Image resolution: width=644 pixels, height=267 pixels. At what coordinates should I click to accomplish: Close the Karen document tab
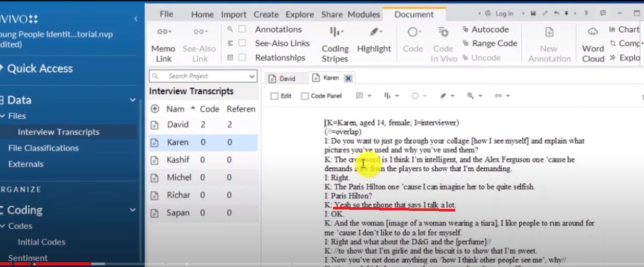pyautogui.click(x=348, y=78)
